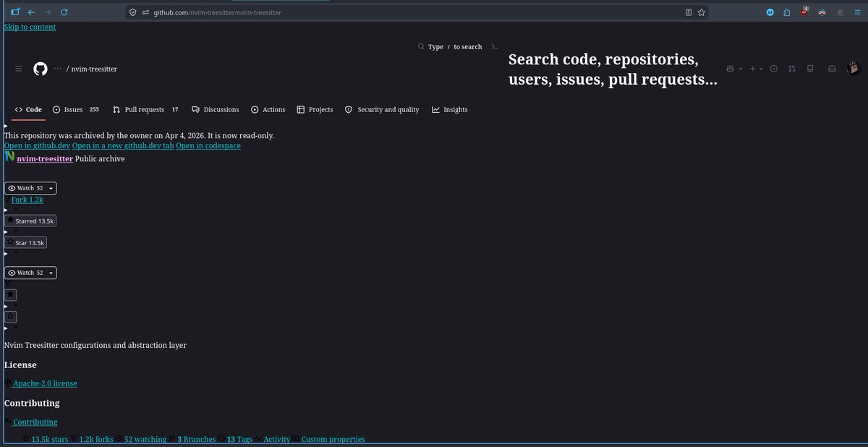Open the nvim-treesitter repository title link

pyautogui.click(x=45, y=158)
